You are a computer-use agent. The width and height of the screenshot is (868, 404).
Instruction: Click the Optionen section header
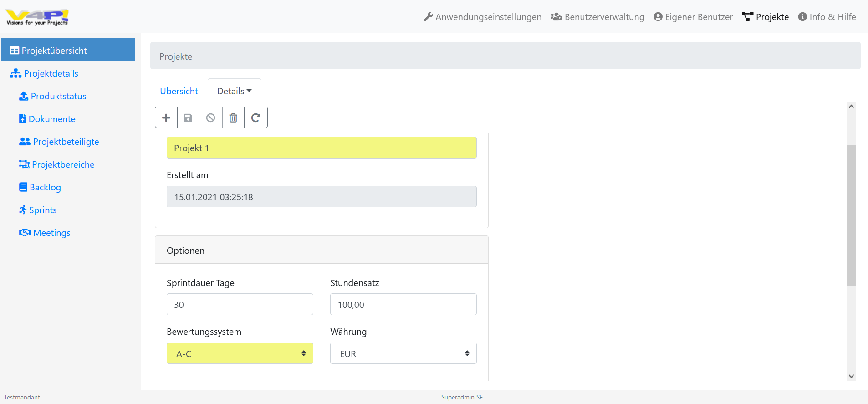[x=322, y=250]
